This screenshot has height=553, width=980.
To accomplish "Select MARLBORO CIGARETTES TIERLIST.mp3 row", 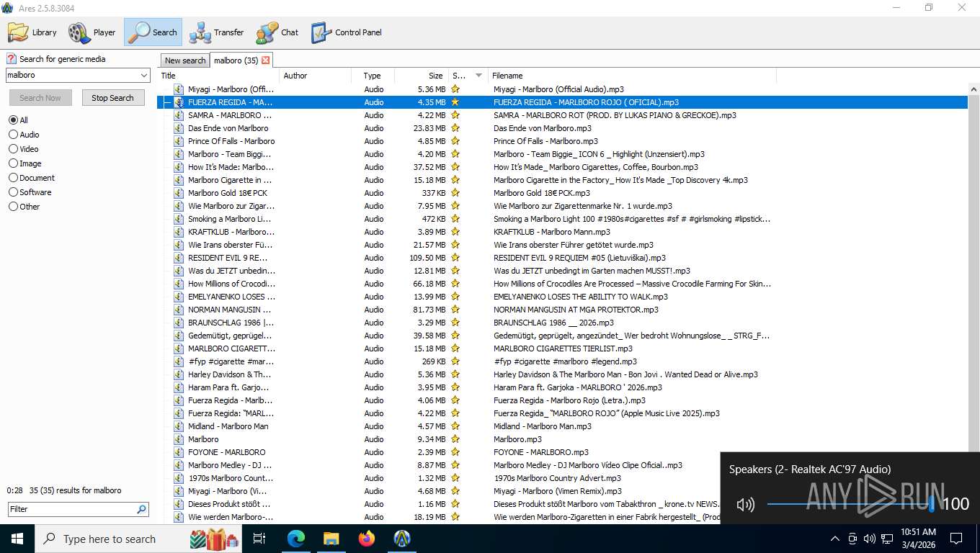I will click(x=562, y=349).
